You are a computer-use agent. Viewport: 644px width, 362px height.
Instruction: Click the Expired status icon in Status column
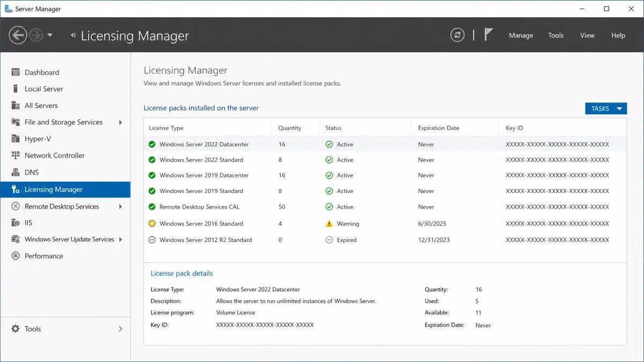click(x=329, y=240)
